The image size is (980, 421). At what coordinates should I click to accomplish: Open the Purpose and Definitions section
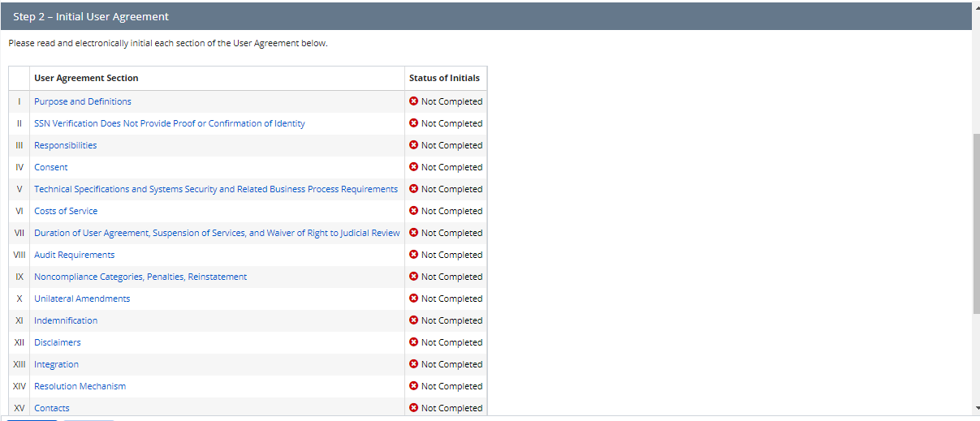[x=82, y=101]
